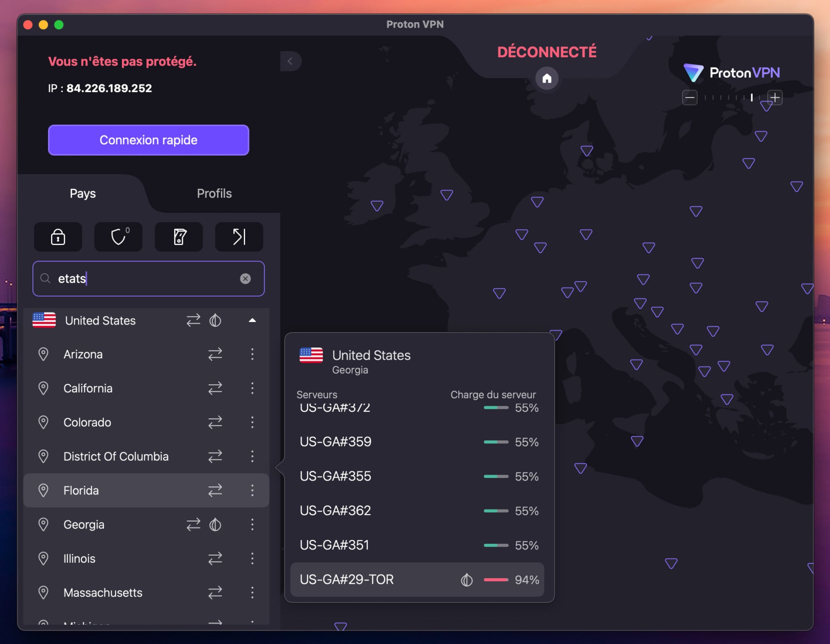Open Massachusetts servers three-dot menu
The image size is (830, 644).
pos(252,593)
